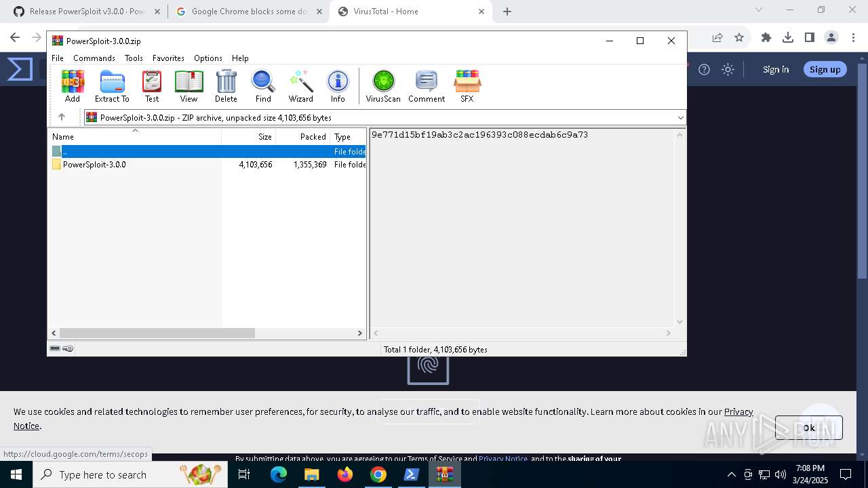Viewport: 868px width, 488px height.
Task: Toggle VirusTotal light/dark theme icon
Action: (728, 69)
